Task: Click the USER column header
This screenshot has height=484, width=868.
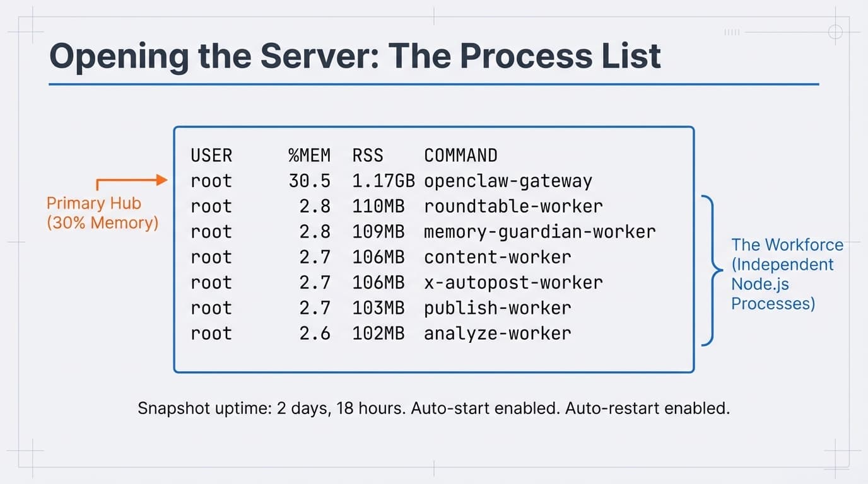Action: click(211, 155)
